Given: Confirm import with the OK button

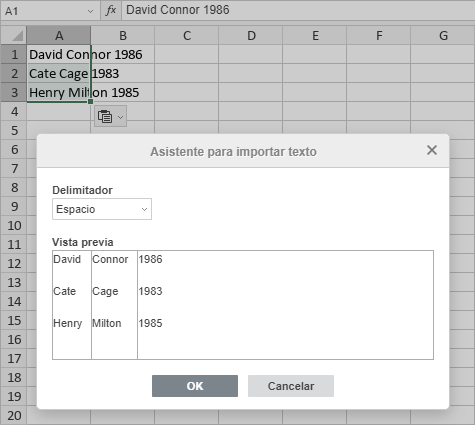Looking at the screenshot, I should (x=195, y=386).
